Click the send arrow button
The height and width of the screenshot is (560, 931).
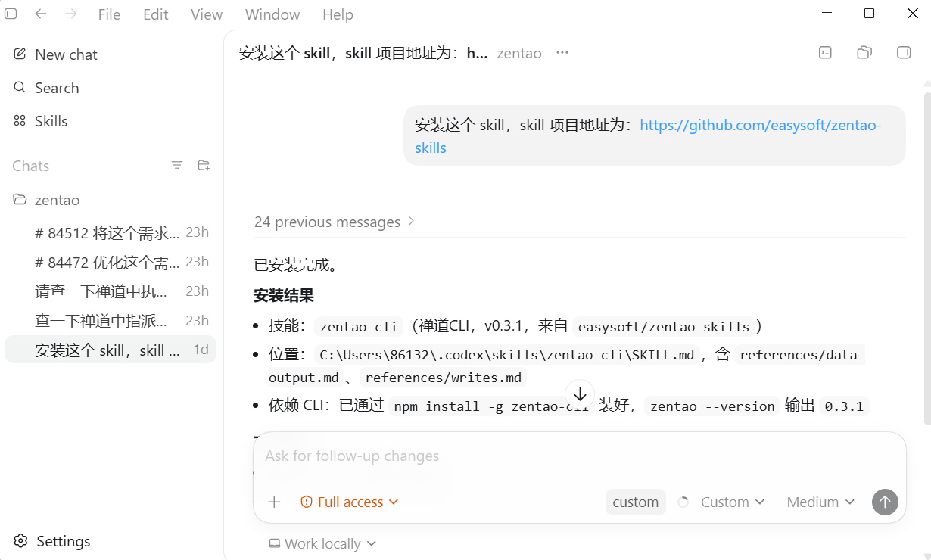(x=885, y=502)
